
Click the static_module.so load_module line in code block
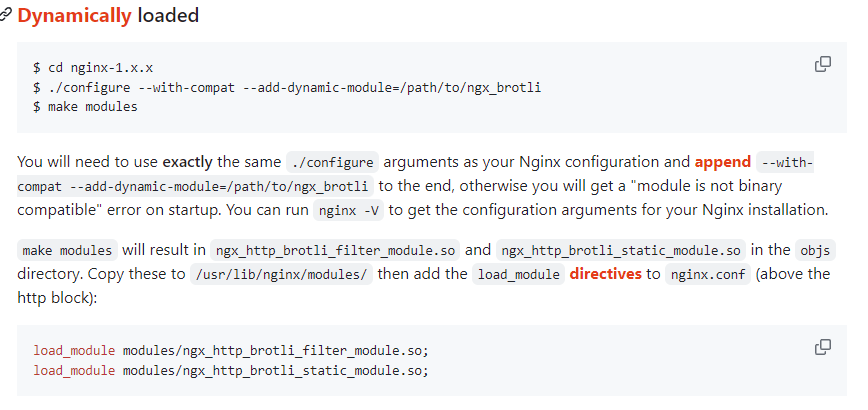point(231,370)
